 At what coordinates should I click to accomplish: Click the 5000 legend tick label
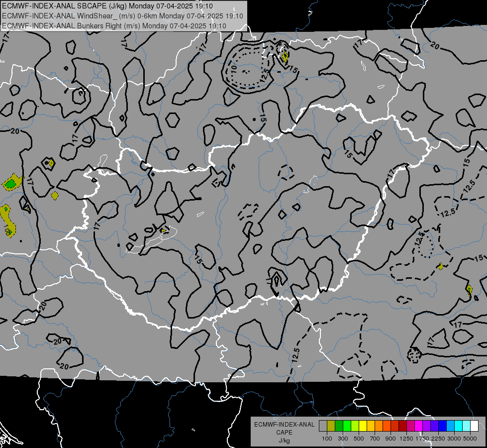click(x=470, y=439)
